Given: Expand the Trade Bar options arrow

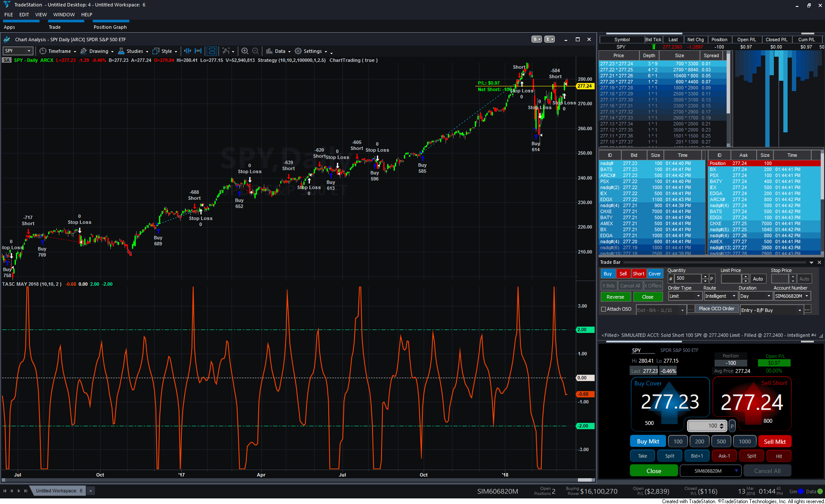Looking at the screenshot, I should 811,262.
